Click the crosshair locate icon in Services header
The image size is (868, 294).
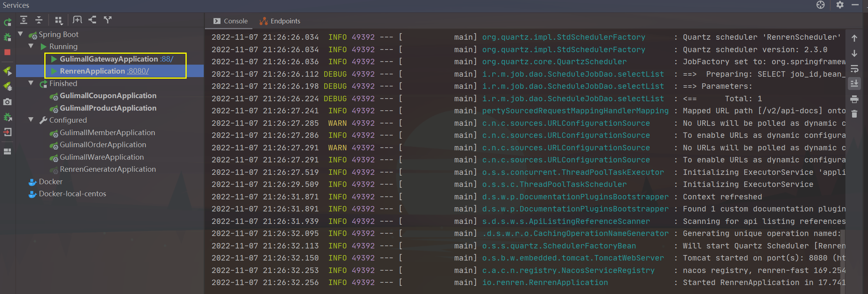(821, 5)
